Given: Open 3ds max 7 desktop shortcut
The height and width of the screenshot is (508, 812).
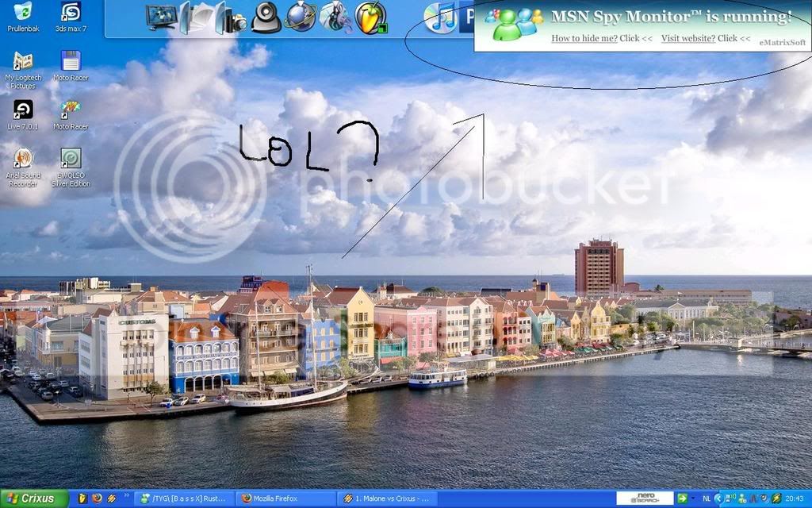Looking at the screenshot, I should [71, 17].
